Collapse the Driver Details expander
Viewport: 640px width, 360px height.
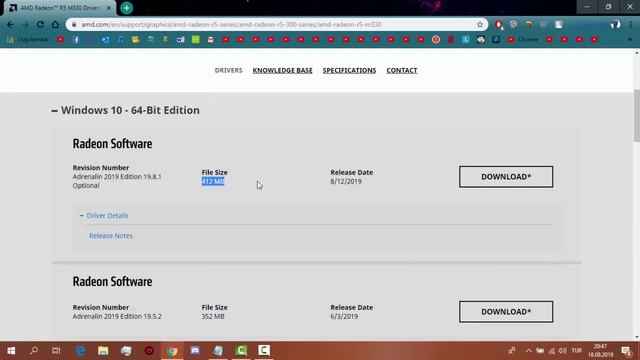click(104, 216)
